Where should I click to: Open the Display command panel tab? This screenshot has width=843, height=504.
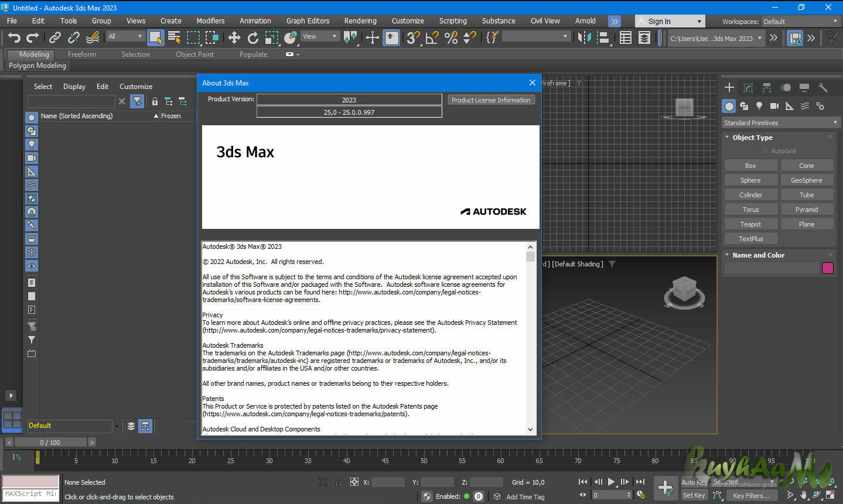tap(804, 88)
